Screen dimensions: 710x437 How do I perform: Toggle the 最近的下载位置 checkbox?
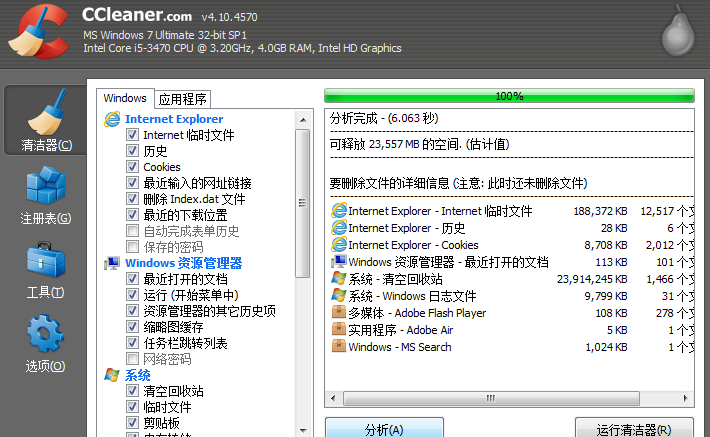tap(132, 215)
